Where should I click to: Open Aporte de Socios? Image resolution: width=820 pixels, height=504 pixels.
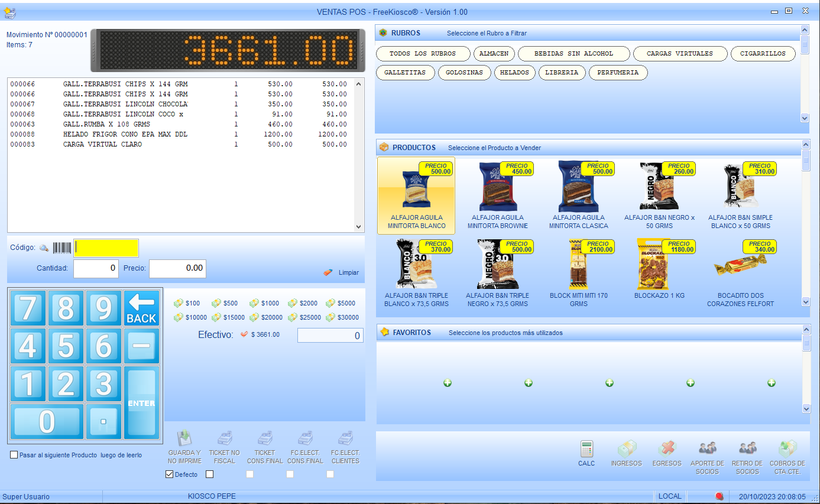[x=707, y=458]
